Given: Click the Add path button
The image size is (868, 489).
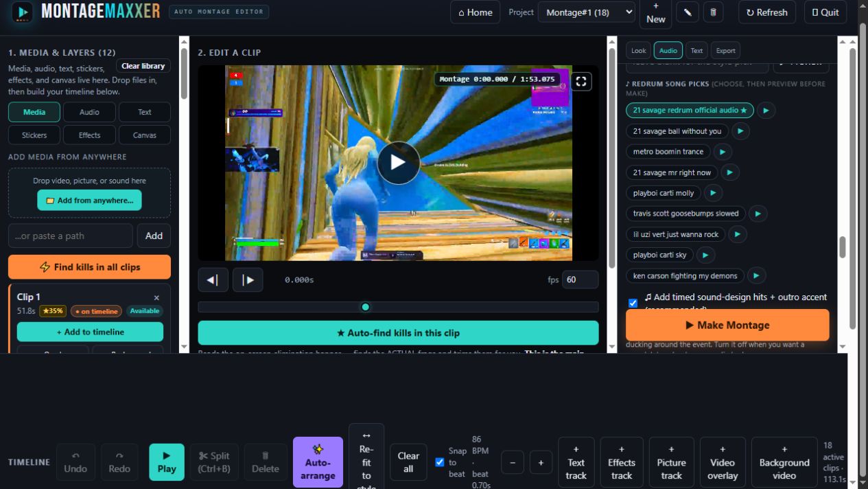Looking at the screenshot, I should [154, 236].
